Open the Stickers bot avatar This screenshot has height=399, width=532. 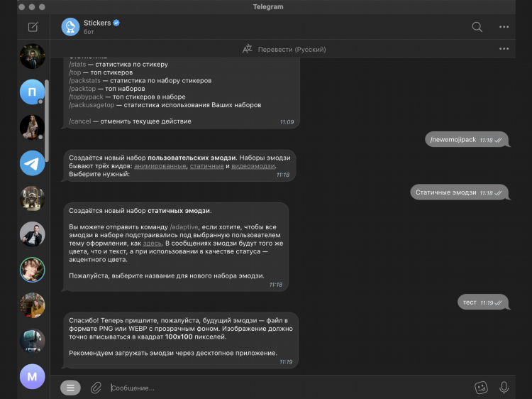pyautogui.click(x=70, y=27)
